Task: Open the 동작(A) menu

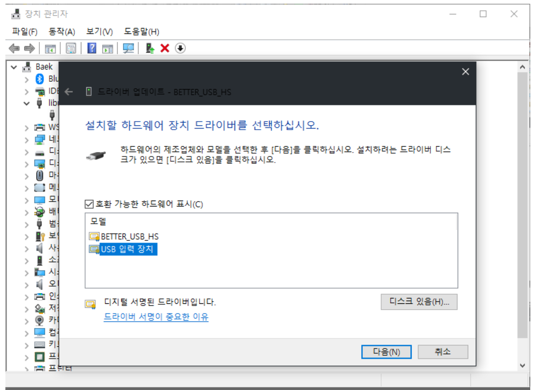Action: point(62,32)
